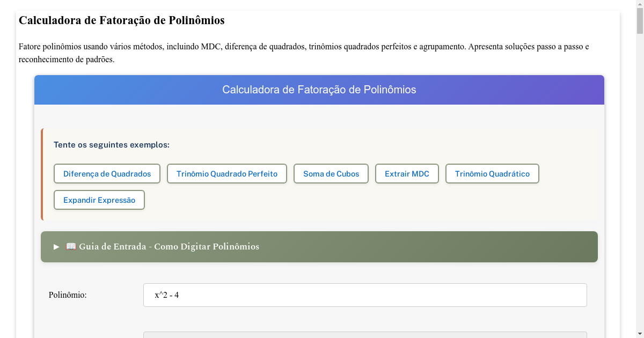The height and width of the screenshot is (338, 644).
Task: Click the description paragraph about factoring methods
Action: point(303,52)
